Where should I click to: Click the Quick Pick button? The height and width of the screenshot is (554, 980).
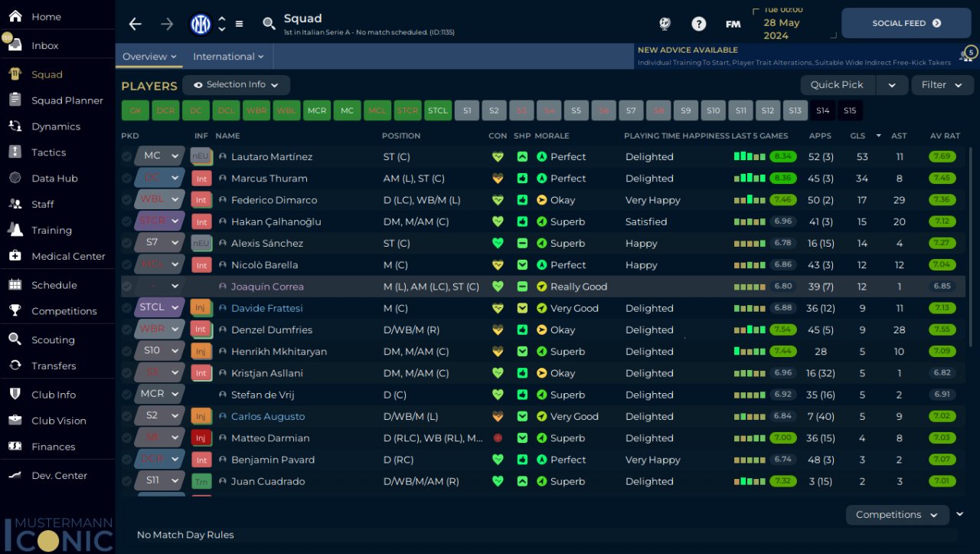click(837, 85)
